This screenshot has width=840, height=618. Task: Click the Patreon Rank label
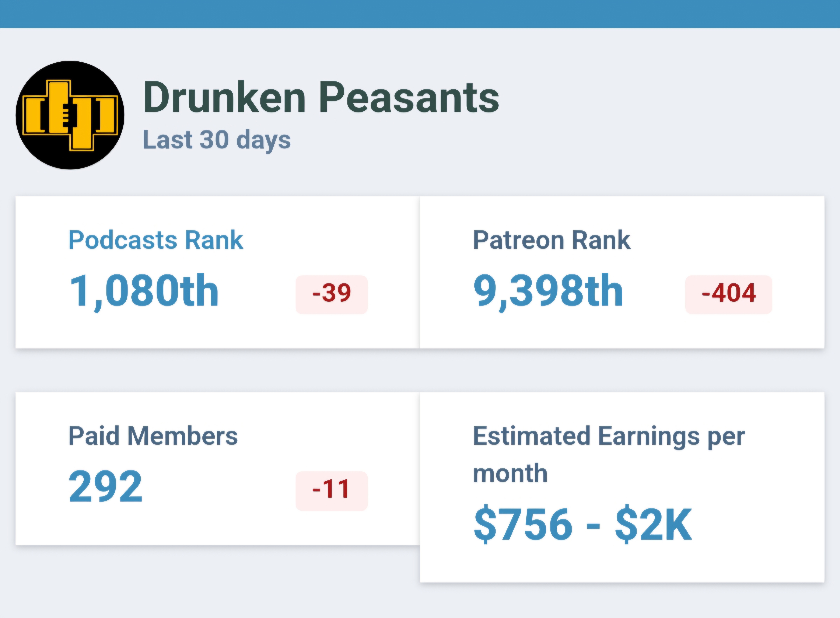pyautogui.click(x=551, y=240)
